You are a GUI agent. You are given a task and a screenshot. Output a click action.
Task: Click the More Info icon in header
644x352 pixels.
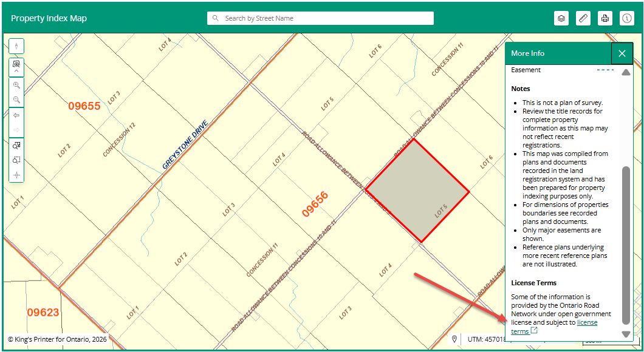(627, 18)
